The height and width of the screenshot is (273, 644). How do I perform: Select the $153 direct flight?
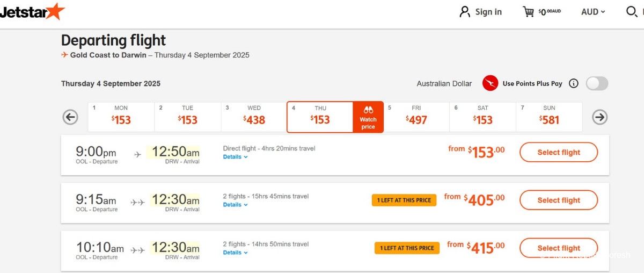[x=559, y=152]
